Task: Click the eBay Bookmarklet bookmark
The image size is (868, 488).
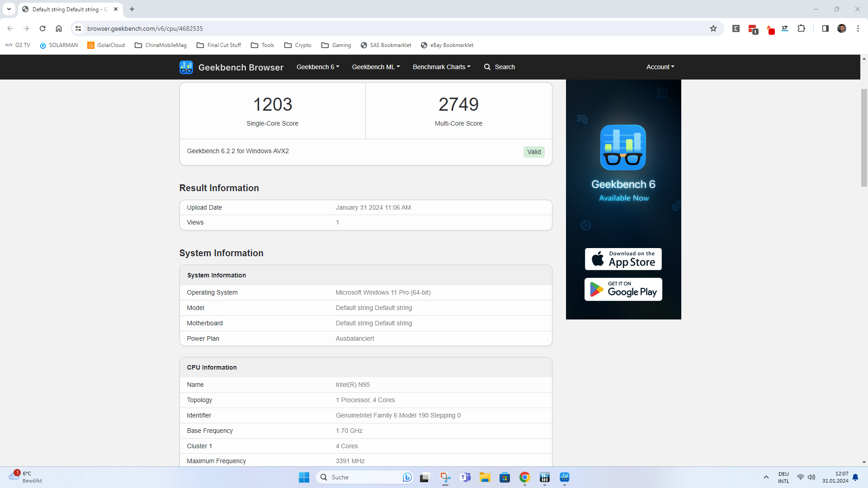Action: pos(447,45)
